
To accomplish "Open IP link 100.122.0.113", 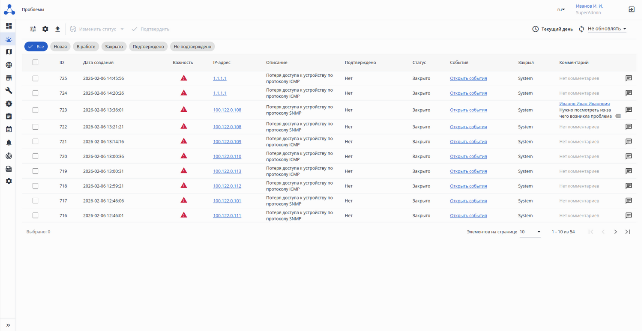I will 227,171.
